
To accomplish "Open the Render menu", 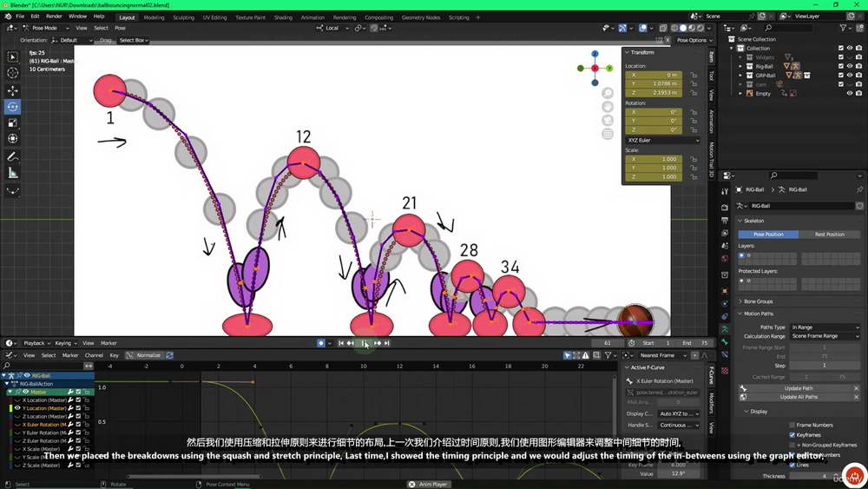I will tap(54, 17).
